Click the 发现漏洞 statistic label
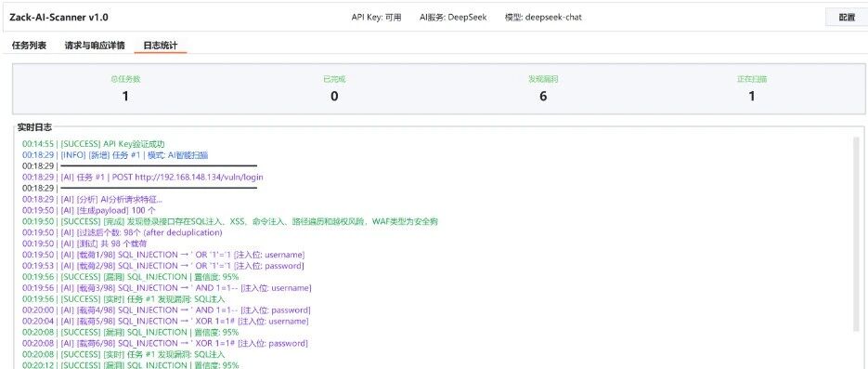 (543, 79)
